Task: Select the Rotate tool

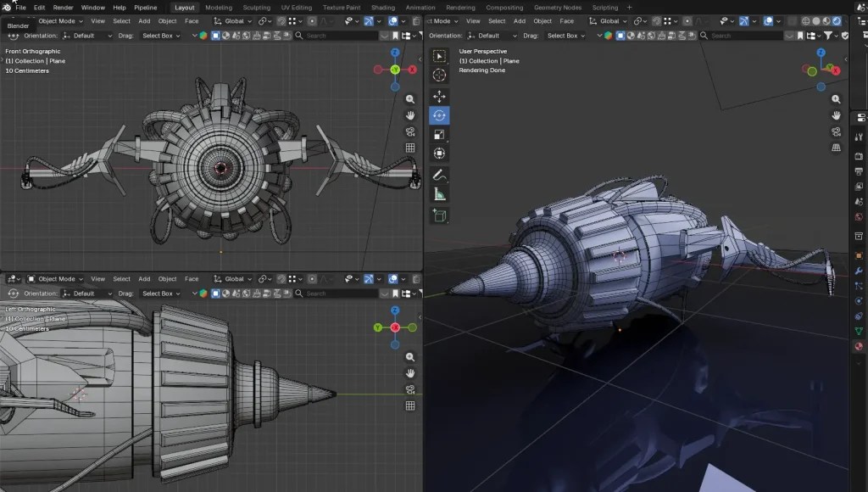Action: pos(439,115)
